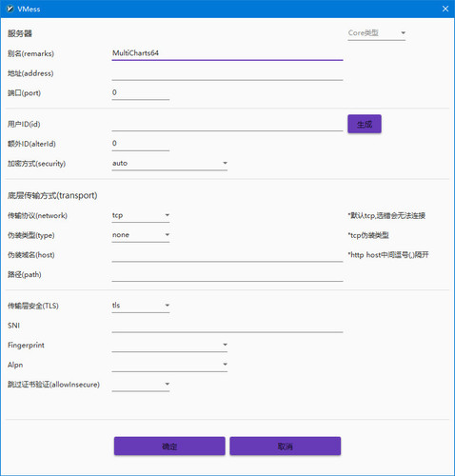The width and height of the screenshot is (455, 476).
Task: Click the Fingerprint label
Action: 26,346
